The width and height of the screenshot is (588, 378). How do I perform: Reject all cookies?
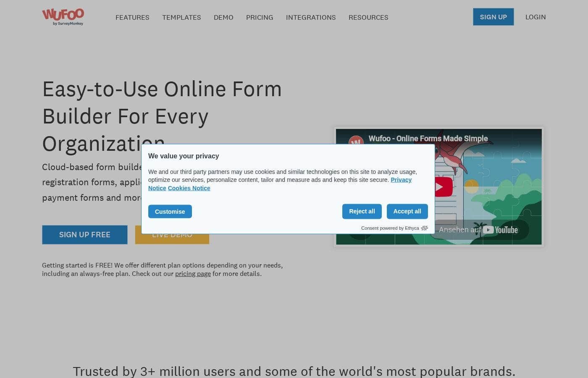tap(362, 211)
